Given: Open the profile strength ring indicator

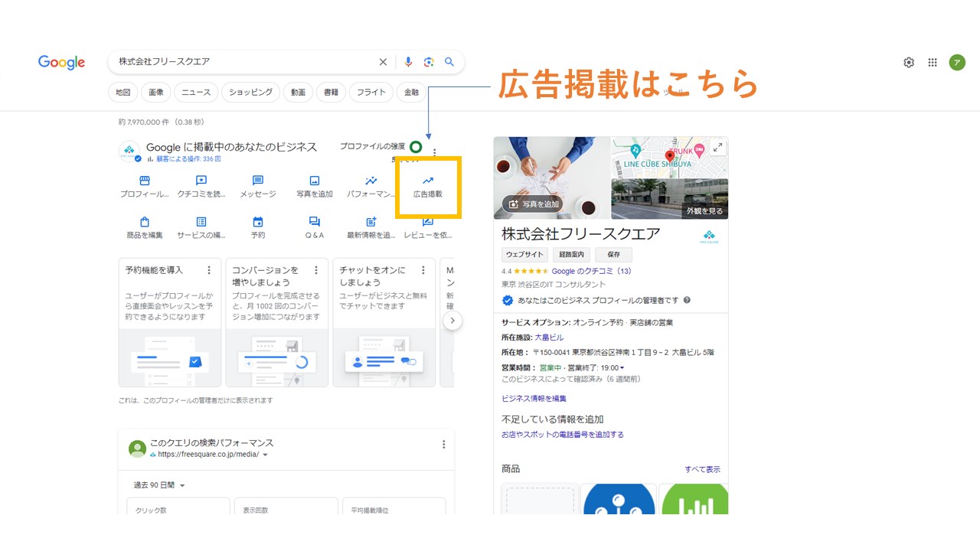Looking at the screenshot, I should [416, 146].
